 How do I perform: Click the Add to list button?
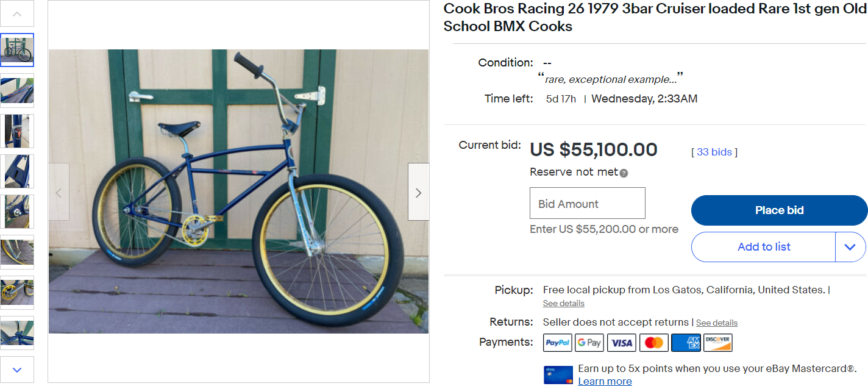pos(763,247)
